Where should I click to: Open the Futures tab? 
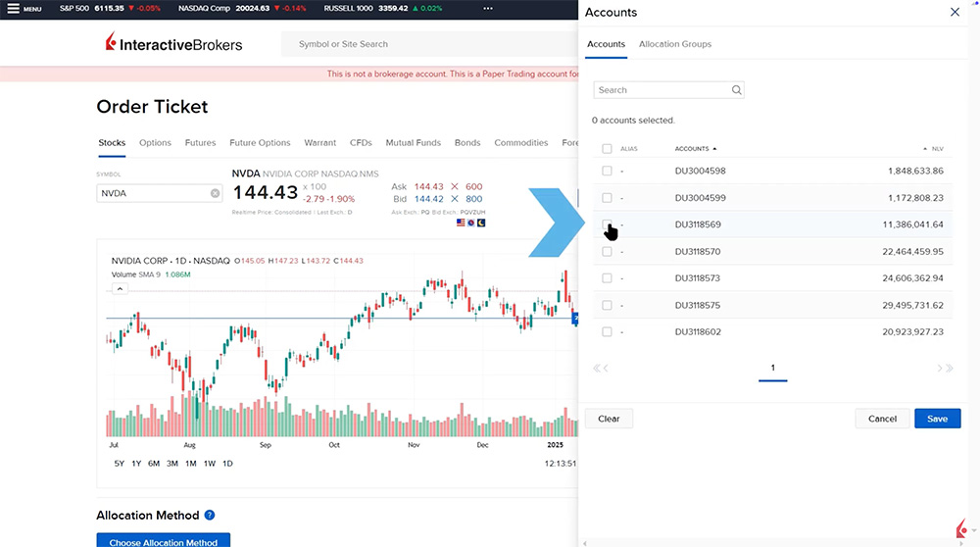click(200, 142)
